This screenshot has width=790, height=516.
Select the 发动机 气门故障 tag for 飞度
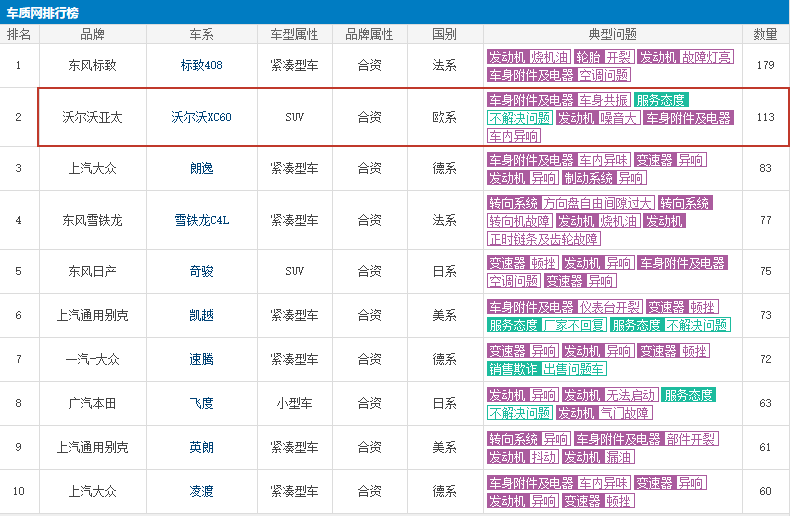(x=604, y=413)
